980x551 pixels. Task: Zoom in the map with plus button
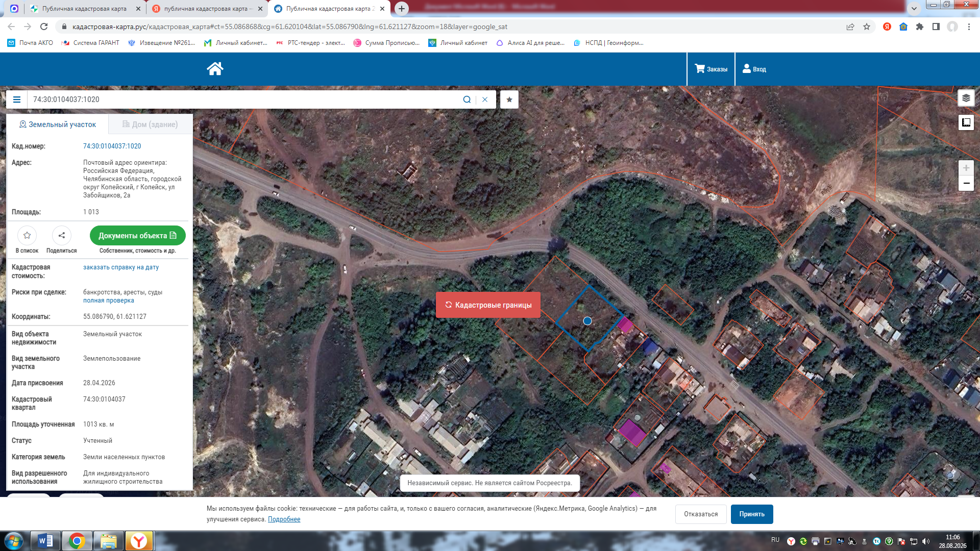966,168
